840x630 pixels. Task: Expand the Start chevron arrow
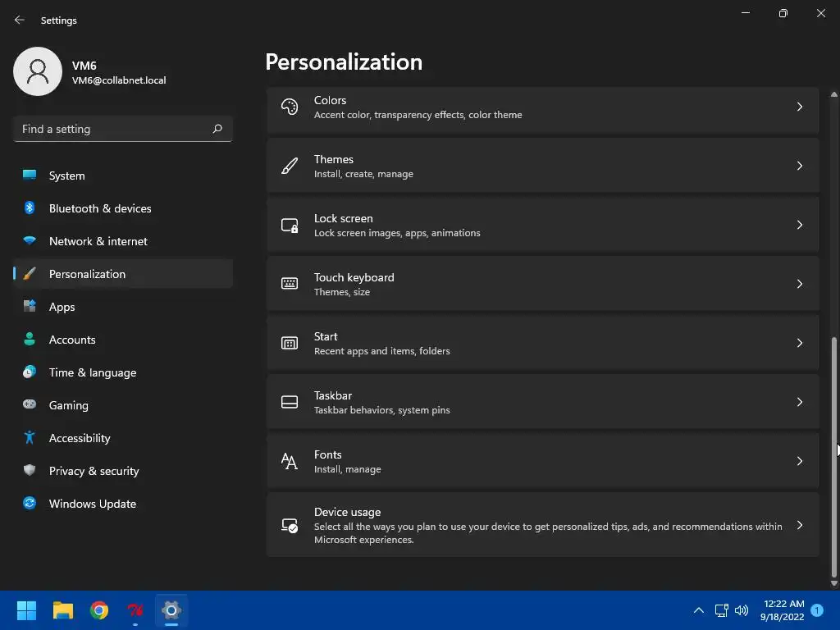799,343
